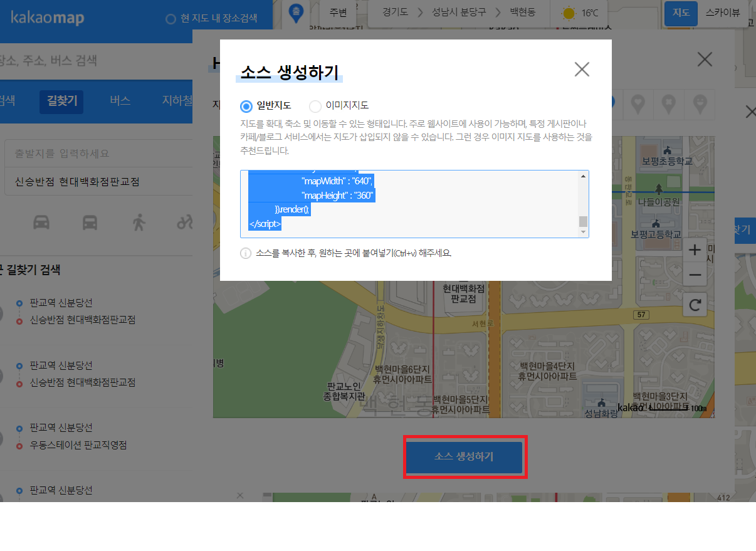Click the 소스 생성하기 popup title
Screen dimensions: 756x551
point(289,71)
